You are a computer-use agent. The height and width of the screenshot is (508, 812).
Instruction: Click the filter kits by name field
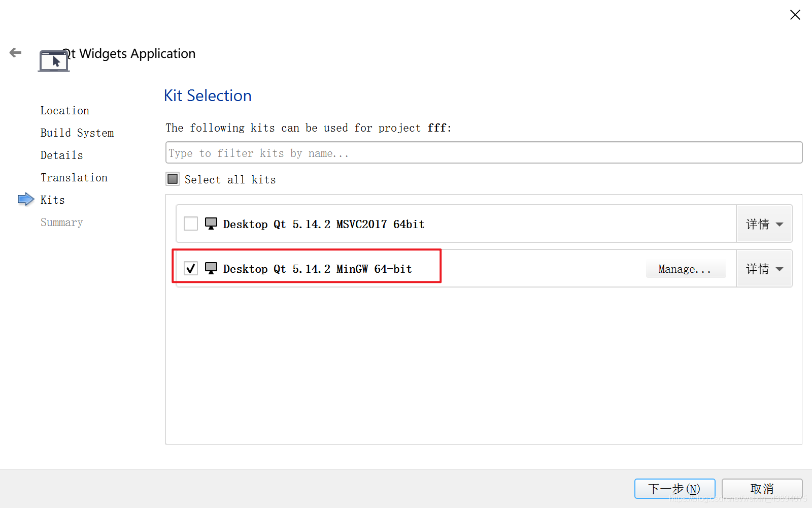483,153
